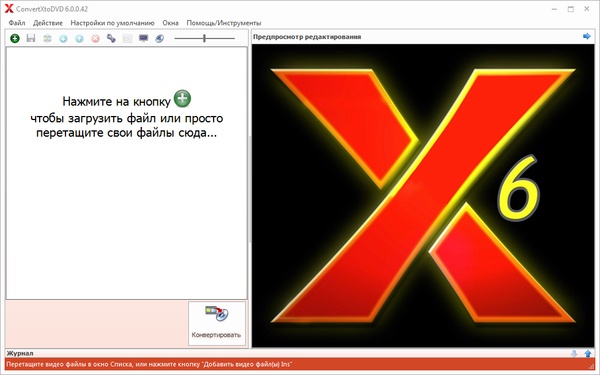Click the move down arrow toolbar icon
600x375 pixels.
(63, 38)
